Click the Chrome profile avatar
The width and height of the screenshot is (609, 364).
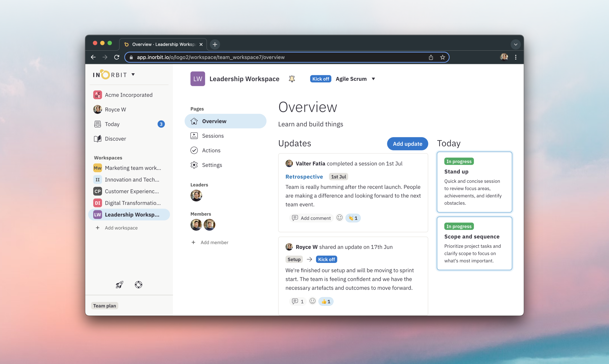[x=504, y=57]
